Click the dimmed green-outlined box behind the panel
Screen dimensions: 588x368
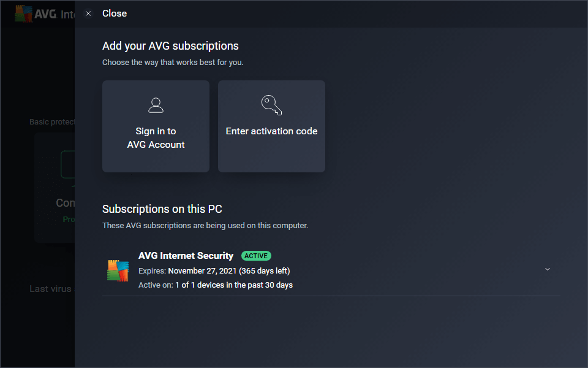(x=67, y=164)
